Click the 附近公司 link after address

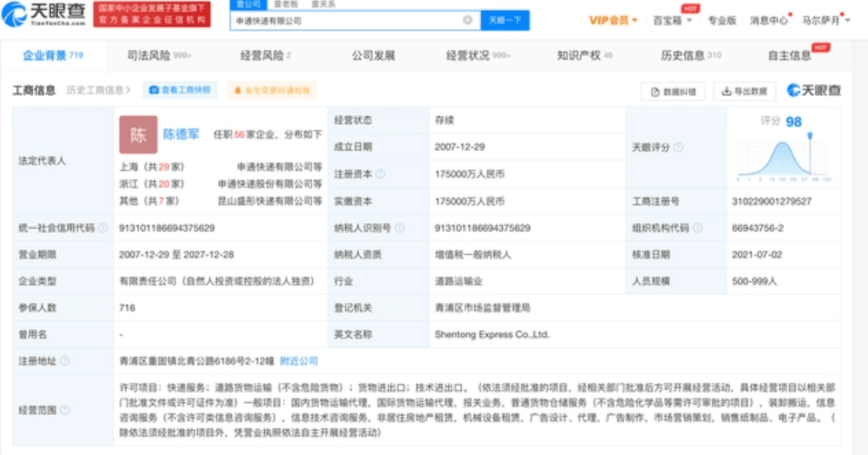coord(299,361)
